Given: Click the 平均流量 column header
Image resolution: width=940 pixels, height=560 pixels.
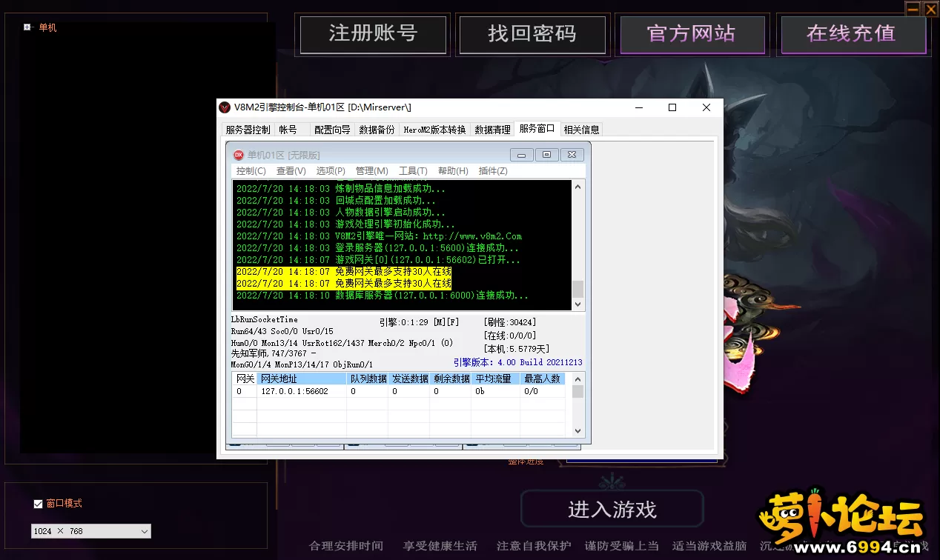Looking at the screenshot, I should (496, 379).
